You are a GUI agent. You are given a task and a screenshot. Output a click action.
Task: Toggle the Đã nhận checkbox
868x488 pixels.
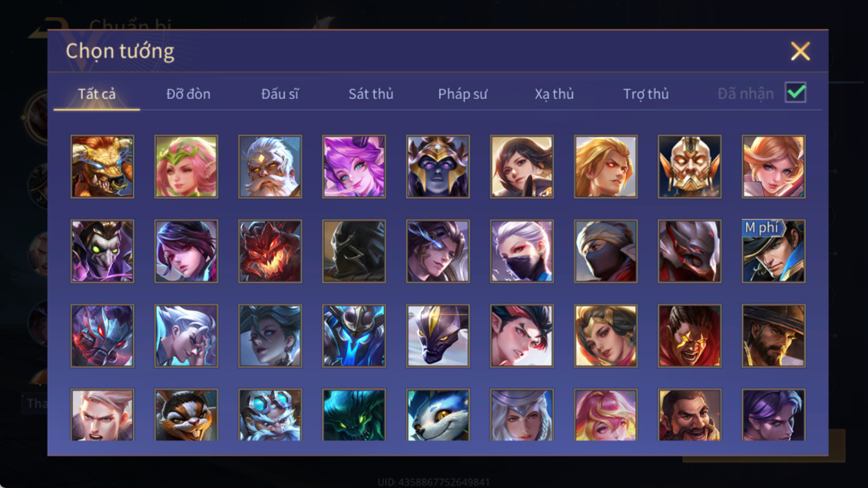796,92
